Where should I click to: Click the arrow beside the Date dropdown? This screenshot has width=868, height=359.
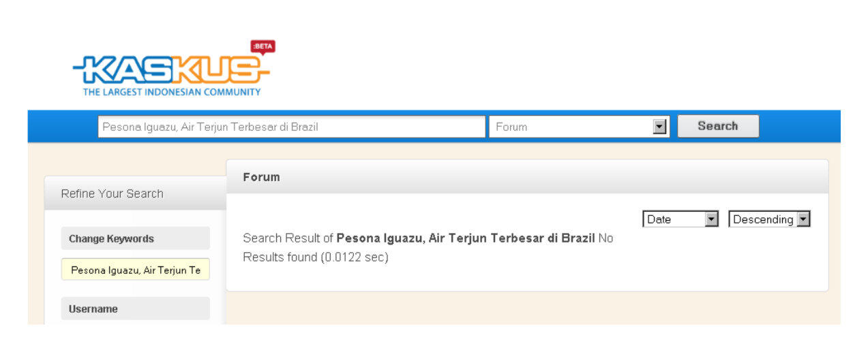[x=712, y=219]
